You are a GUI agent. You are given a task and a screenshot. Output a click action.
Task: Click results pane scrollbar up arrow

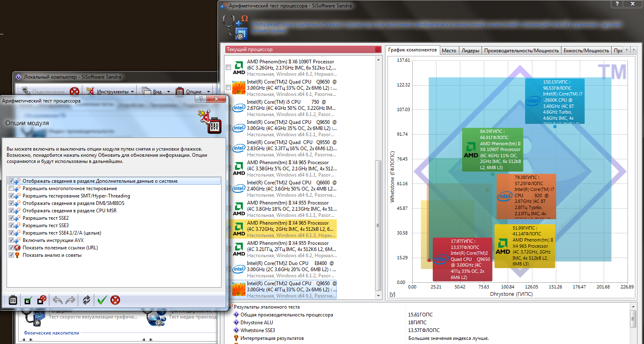tap(634, 307)
